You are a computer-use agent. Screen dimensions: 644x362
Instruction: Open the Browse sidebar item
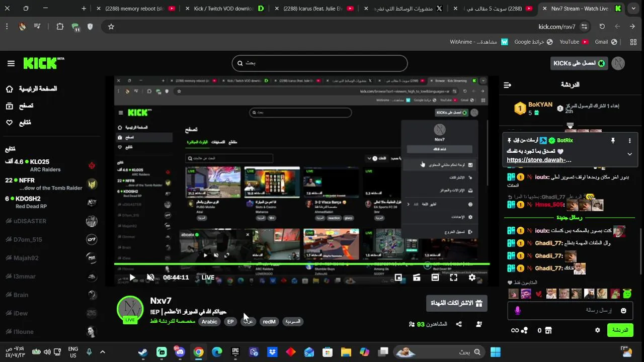pos(20,106)
